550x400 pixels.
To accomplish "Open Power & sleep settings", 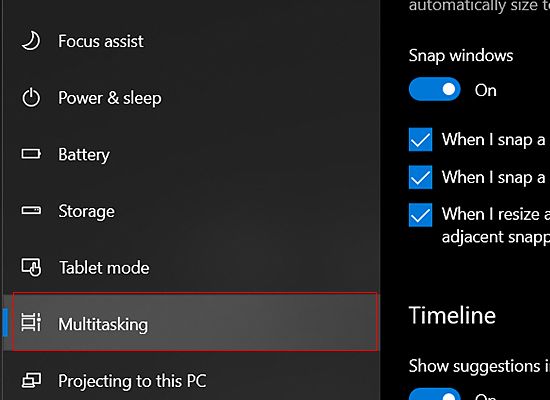I will tap(110, 98).
